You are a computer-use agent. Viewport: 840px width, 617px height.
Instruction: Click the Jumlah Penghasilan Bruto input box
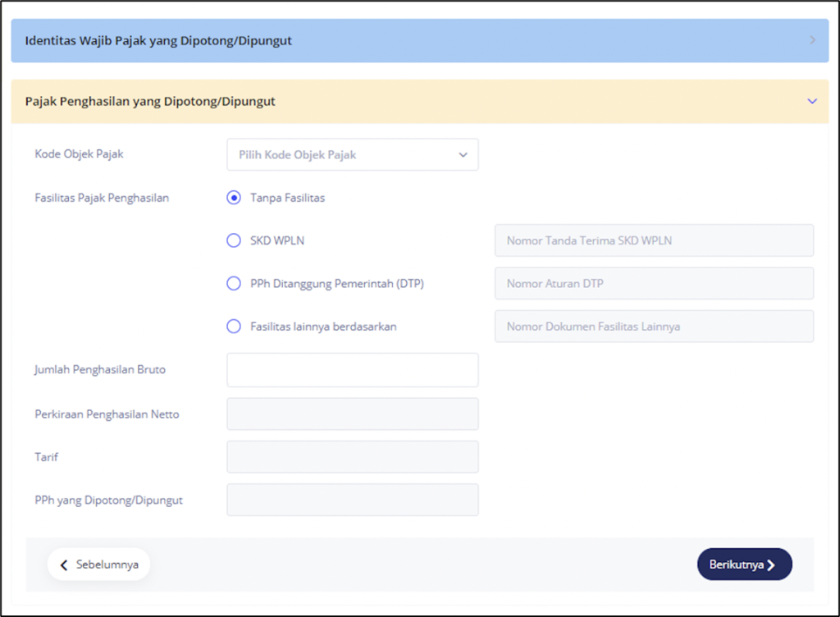(352, 370)
